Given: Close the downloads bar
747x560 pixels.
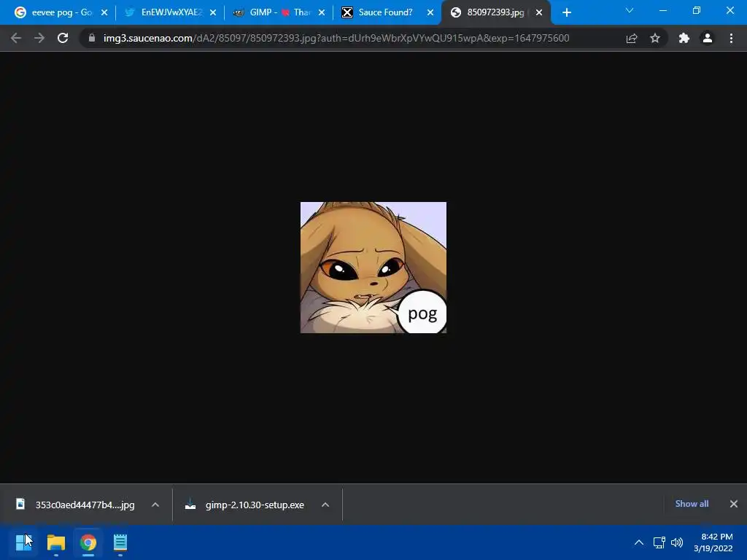Looking at the screenshot, I should pos(734,504).
